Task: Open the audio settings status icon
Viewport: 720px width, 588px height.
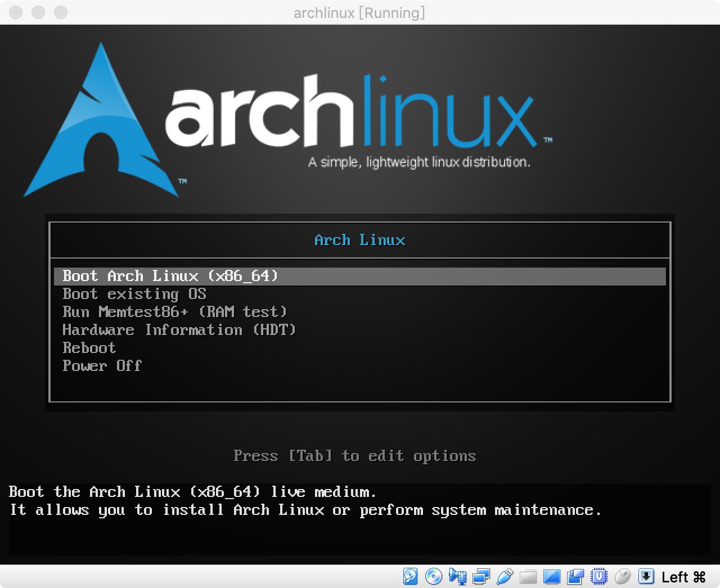Action: [x=457, y=576]
